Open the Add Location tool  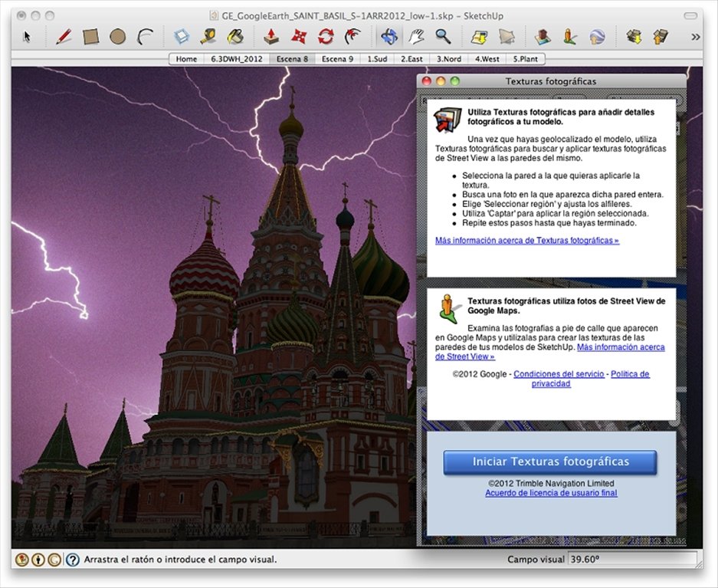point(480,37)
